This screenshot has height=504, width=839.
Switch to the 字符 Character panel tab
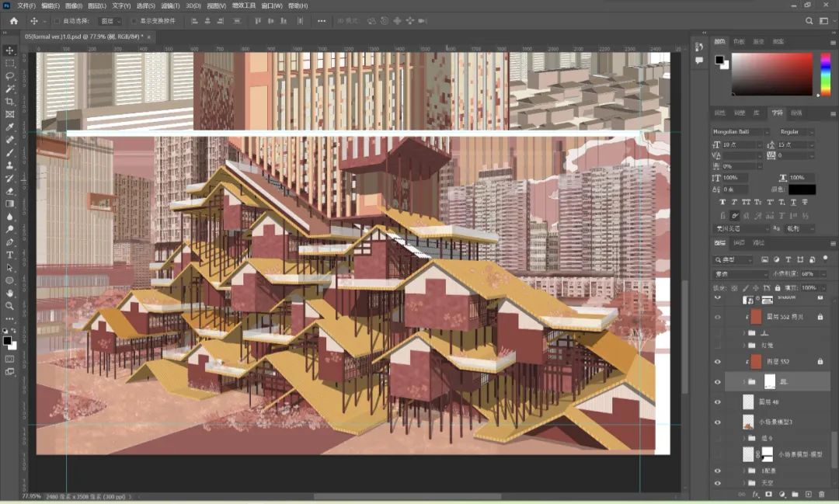coord(777,113)
